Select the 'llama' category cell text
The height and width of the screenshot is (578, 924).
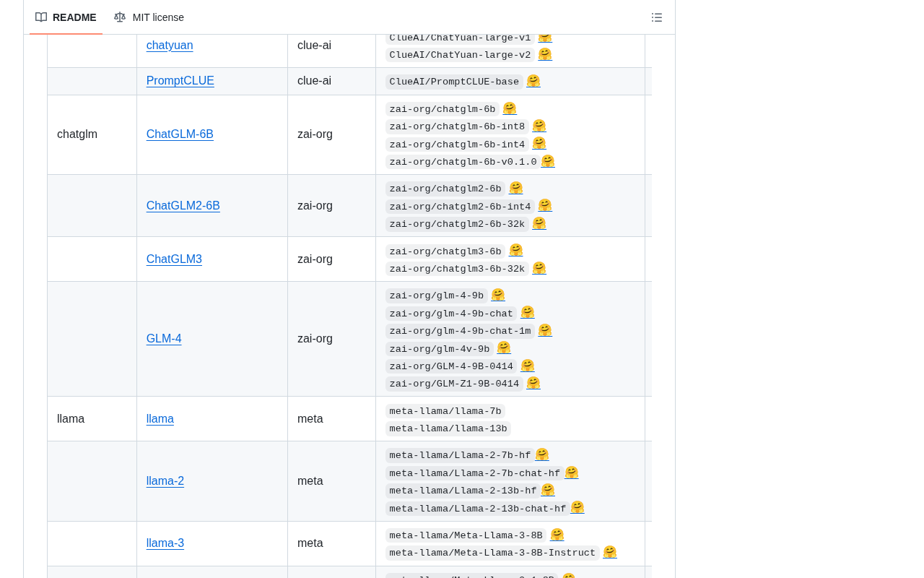(71, 419)
